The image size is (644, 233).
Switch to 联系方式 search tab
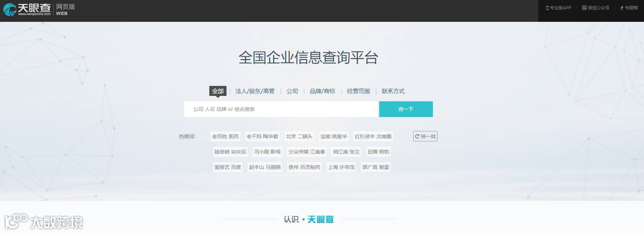(x=393, y=91)
